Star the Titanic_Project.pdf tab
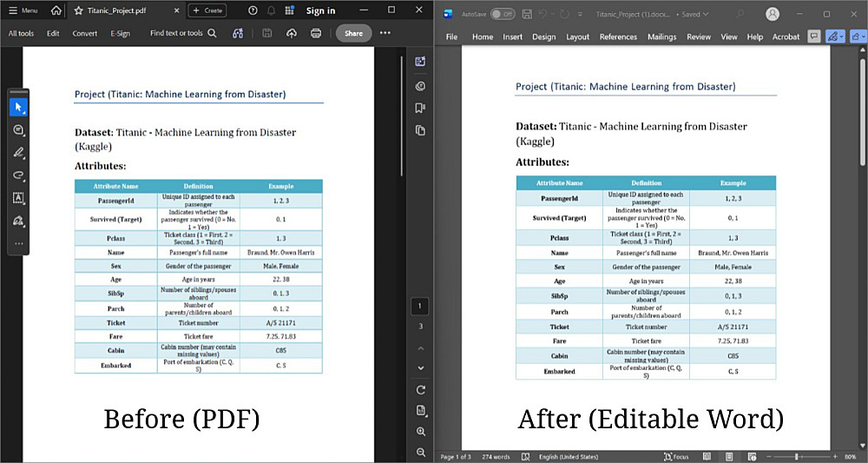868x463 pixels. [79, 10]
